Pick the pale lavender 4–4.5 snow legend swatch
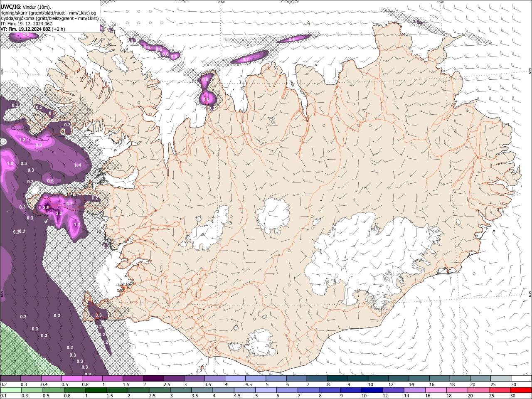The image size is (532, 399). (x=235, y=379)
